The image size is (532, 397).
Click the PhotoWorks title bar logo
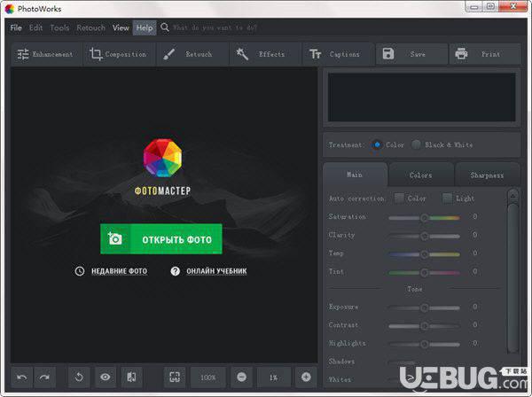point(10,9)
